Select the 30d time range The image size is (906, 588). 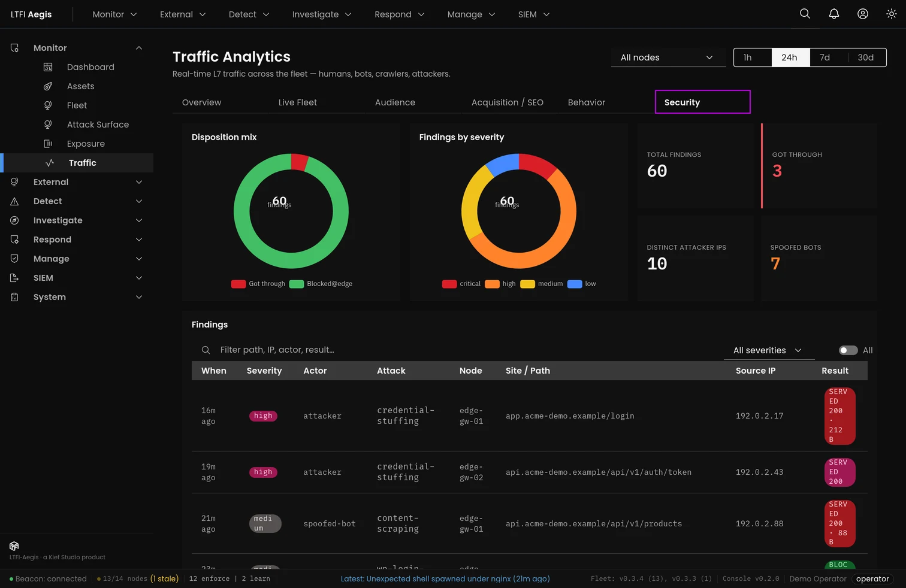866,57
